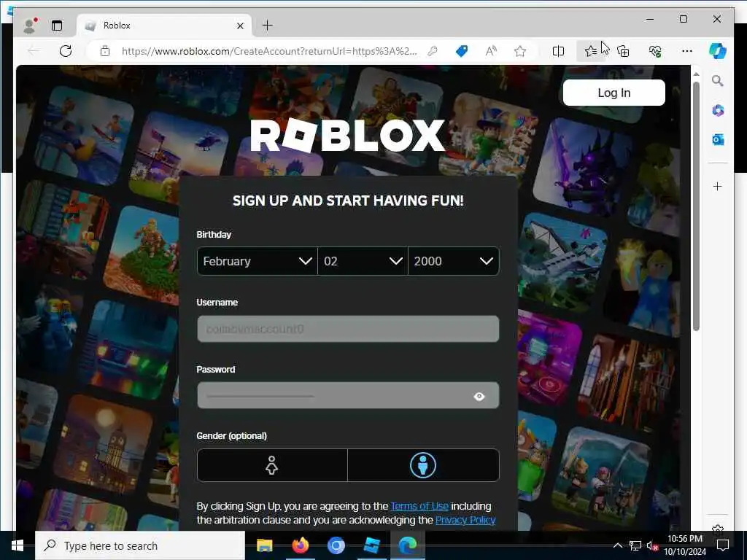Open tab actions menu icon
This screenshot has width=747, height=560.
(57, 26)
